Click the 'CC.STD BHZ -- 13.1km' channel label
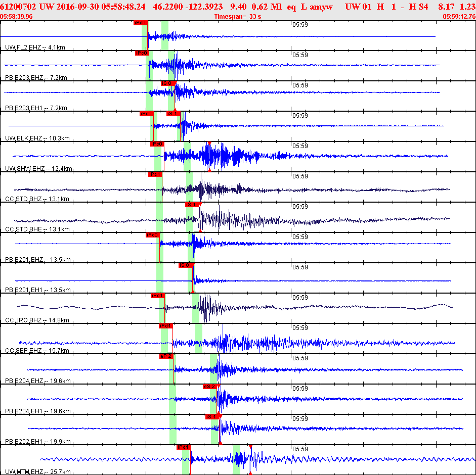Image resolution: width=476 pixels, height=475 pixels. point(37,199)
